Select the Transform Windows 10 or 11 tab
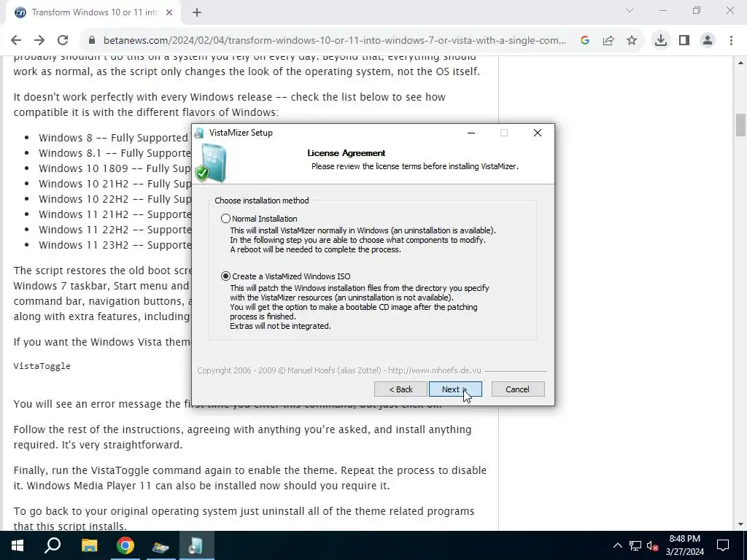Screen dimensions: 747x560 coord(93,13)
